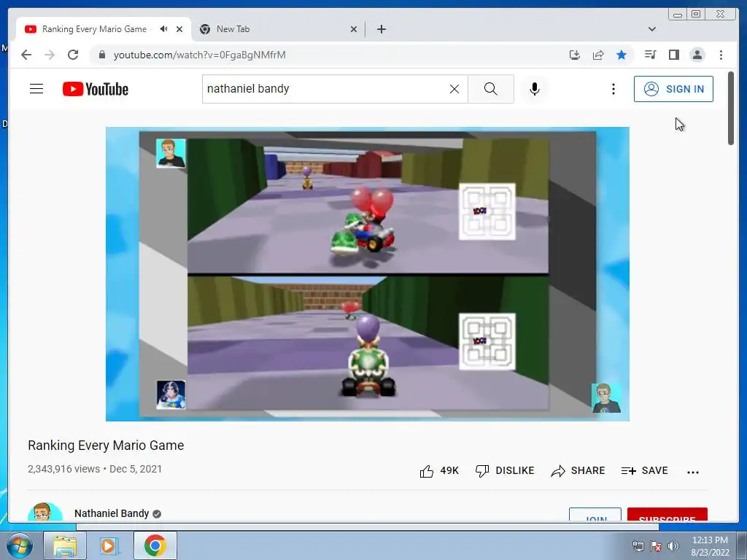747x560 pixels.
Task: Click the address bar URL
Action: [x=200, y=55]
